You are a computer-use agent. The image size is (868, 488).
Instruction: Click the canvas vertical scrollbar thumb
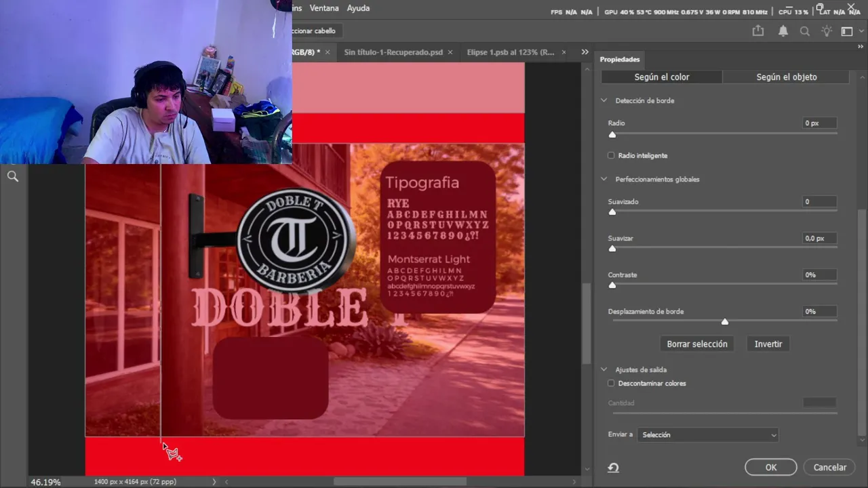[x=587, y=324]
